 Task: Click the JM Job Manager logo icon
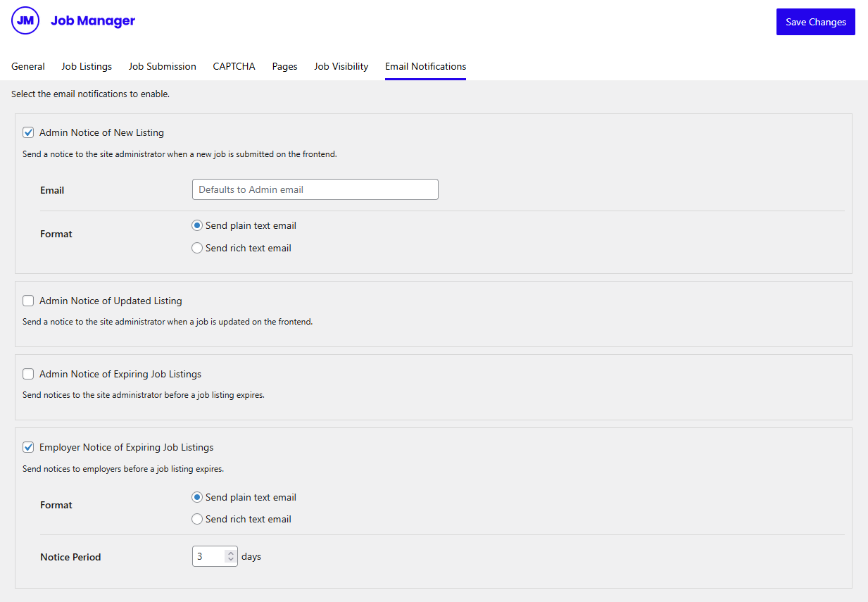point(25,20)
